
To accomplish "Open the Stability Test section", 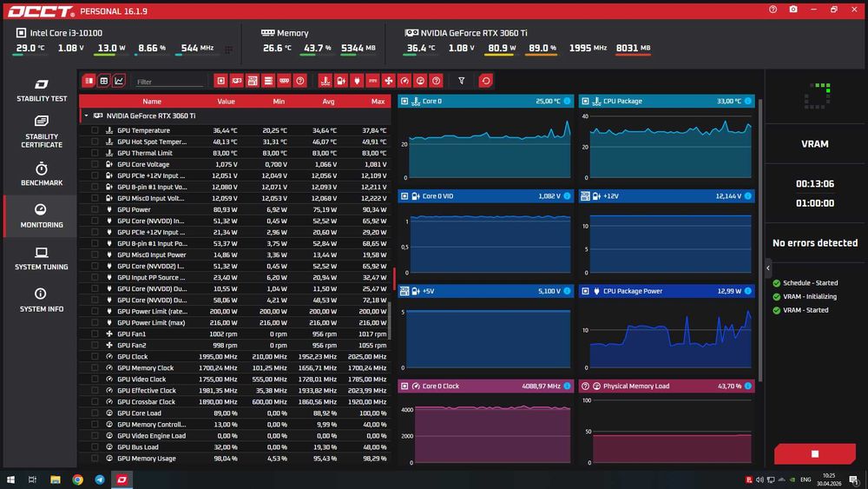I will (42, 90).
